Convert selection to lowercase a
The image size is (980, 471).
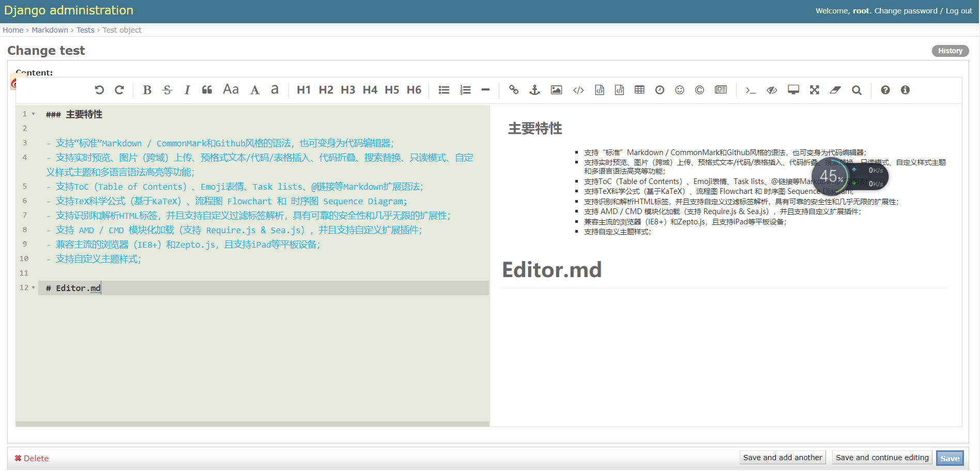point(275,90)
